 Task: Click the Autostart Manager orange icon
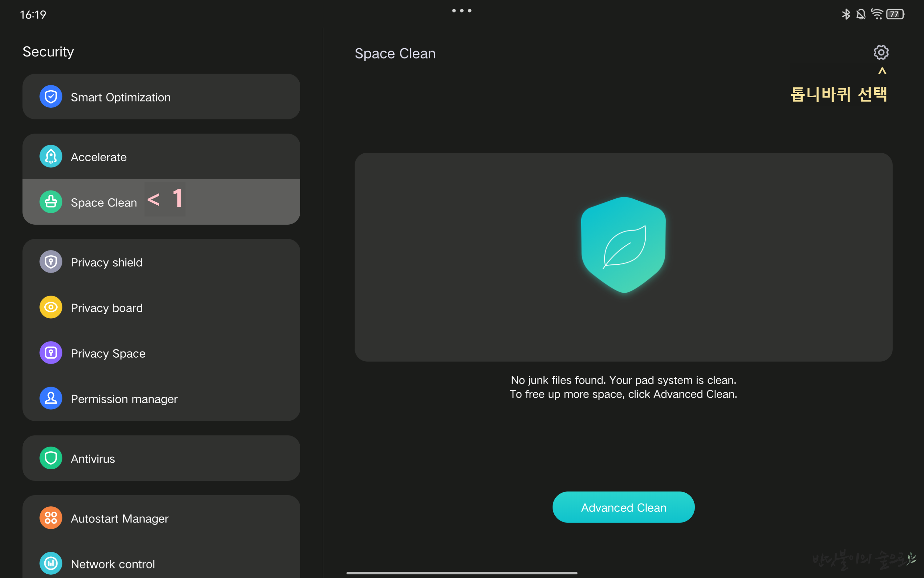[x=51, y=518]
